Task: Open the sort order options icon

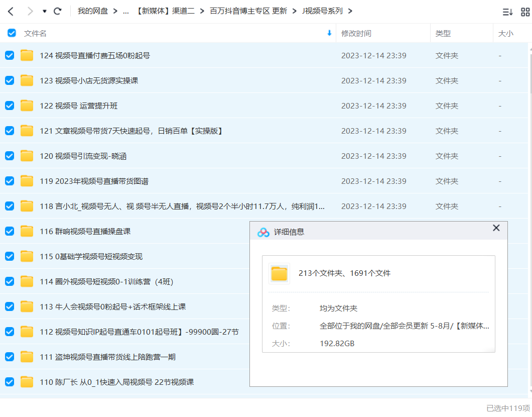Action: click(507, 12)
